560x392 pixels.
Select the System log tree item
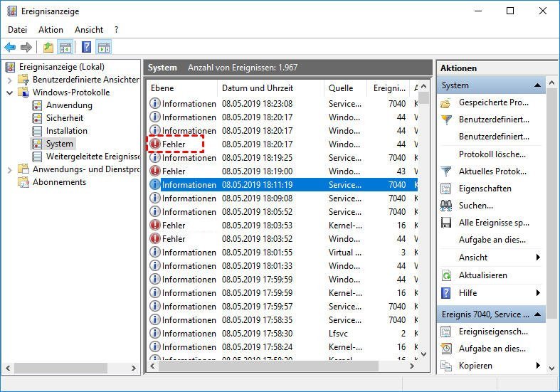point(59,144)
